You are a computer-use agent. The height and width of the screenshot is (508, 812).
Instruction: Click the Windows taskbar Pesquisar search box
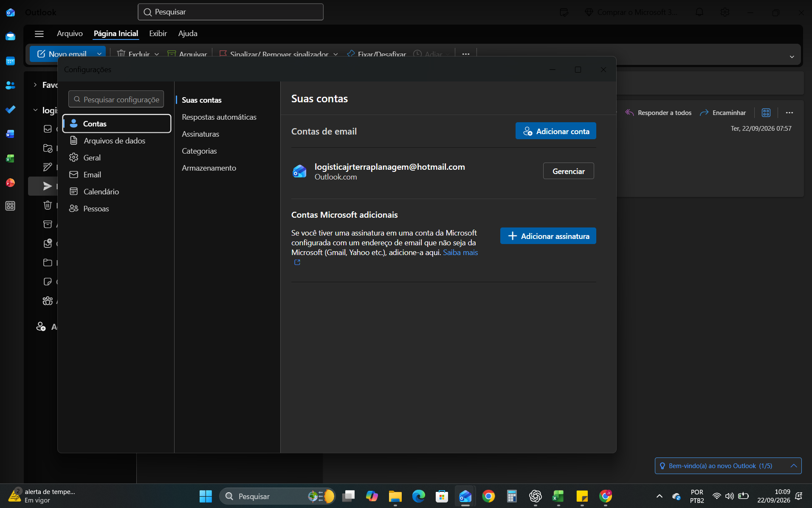(277, 496)
